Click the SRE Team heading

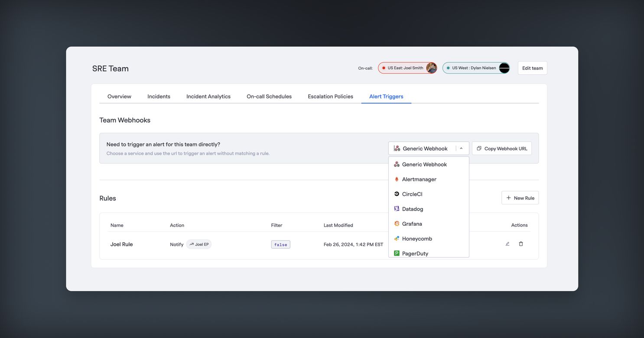[111, 68]
